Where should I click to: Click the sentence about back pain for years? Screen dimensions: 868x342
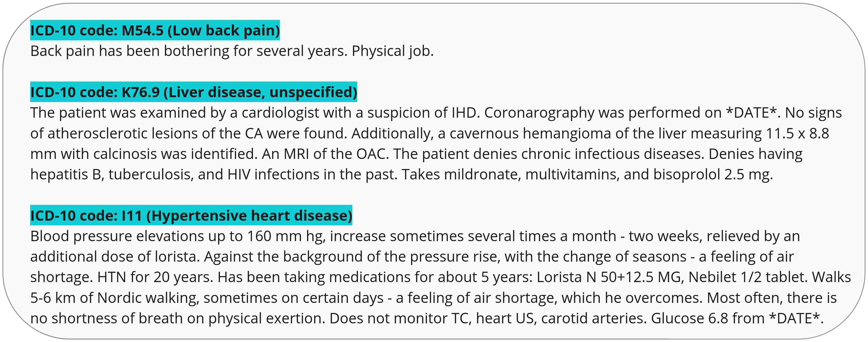coord(189,51)
